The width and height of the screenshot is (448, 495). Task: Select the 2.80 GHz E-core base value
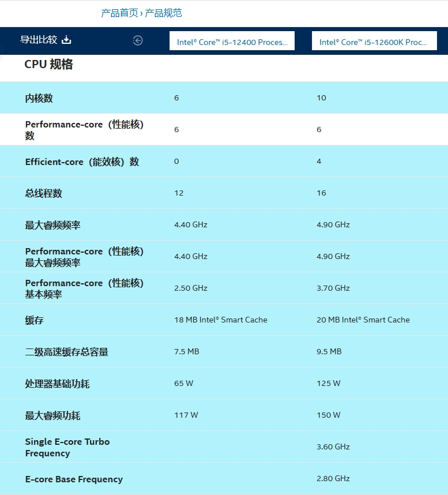tap(333, 479)
